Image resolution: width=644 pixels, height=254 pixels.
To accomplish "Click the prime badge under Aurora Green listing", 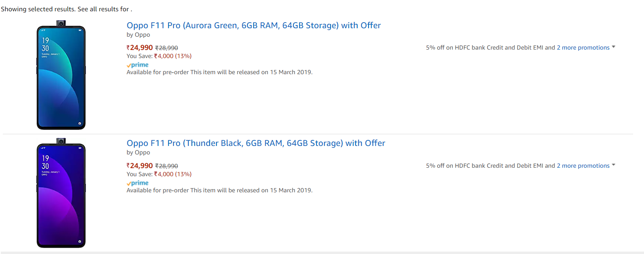I will tap(138, 65).
